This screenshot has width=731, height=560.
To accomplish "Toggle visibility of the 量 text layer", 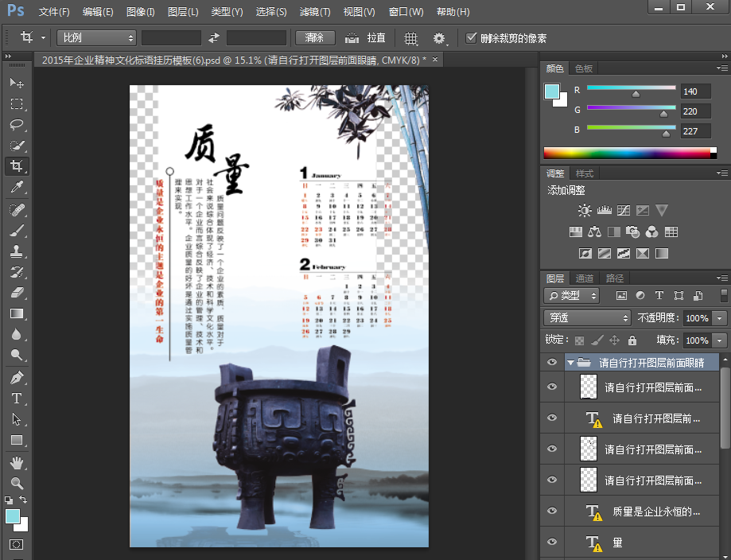I will [x=552, y=542].
